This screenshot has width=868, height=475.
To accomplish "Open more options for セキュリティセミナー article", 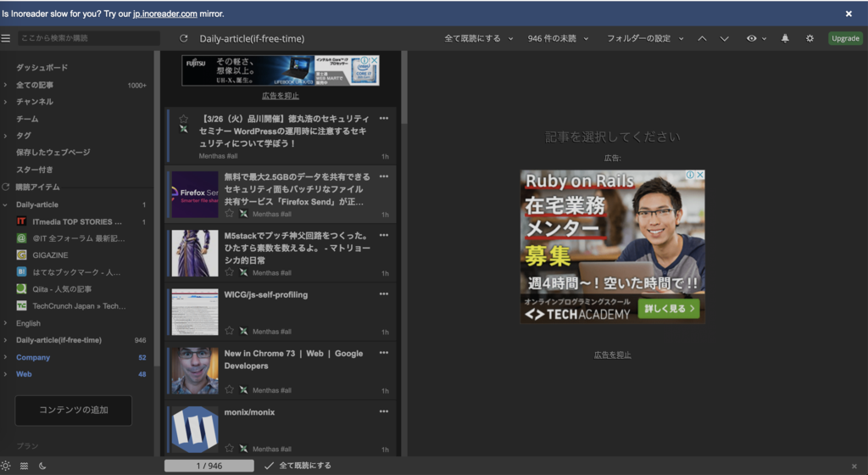I will pos(384,119).
